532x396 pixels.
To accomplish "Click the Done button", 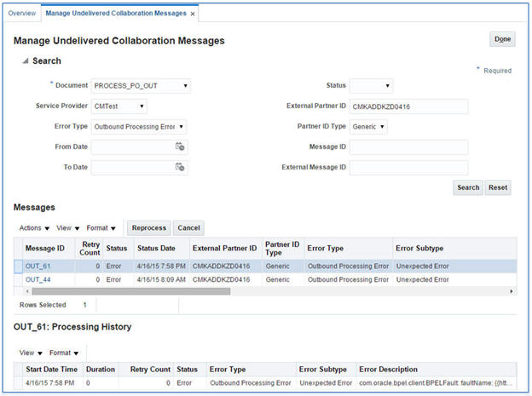I will coord(502,40).
